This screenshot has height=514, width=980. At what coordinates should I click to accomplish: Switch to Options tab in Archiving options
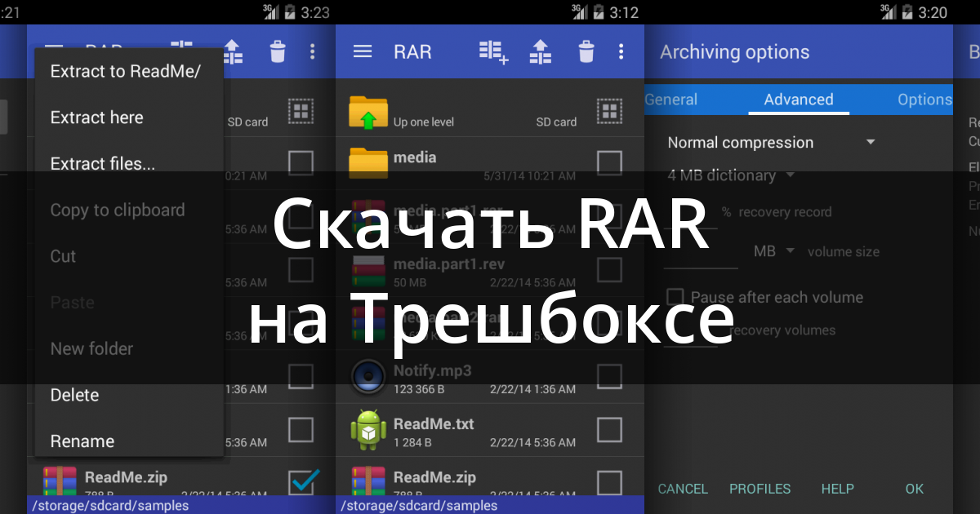924,100
